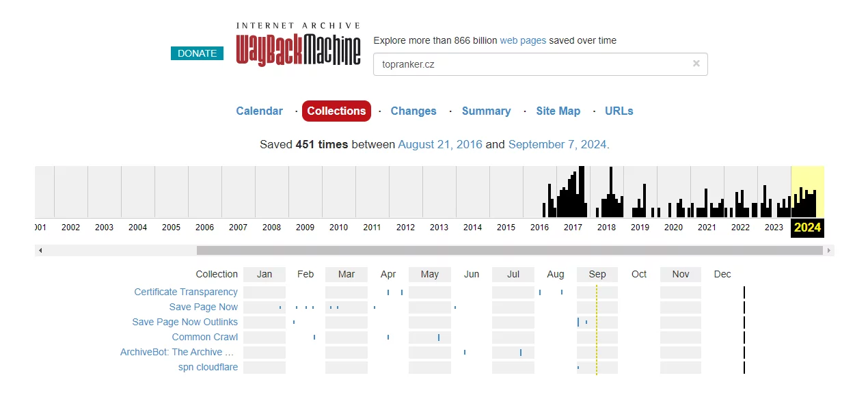Go to the Site Map tab
This screenshot has height=412, width=868.
(558, 111)
